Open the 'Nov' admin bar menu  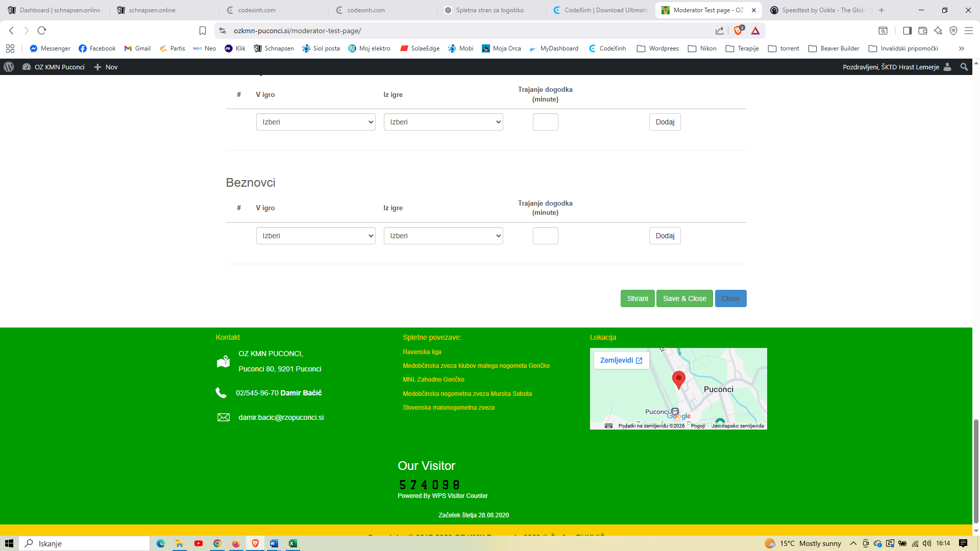pyautogui.click(x=106, y=67)
